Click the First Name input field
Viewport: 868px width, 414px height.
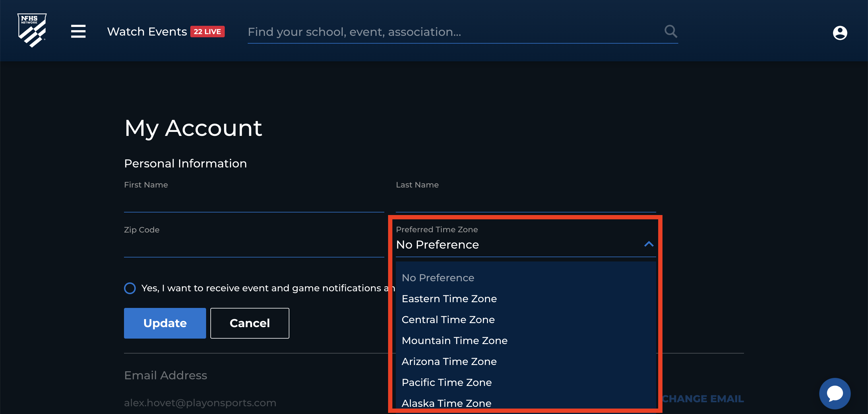coord(254,202)
